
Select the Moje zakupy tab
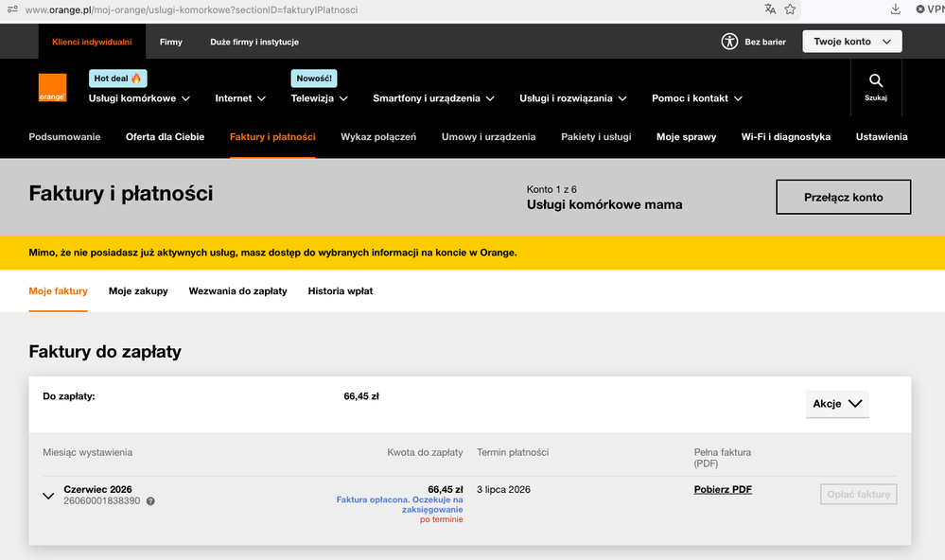click(x=138, y=291)
